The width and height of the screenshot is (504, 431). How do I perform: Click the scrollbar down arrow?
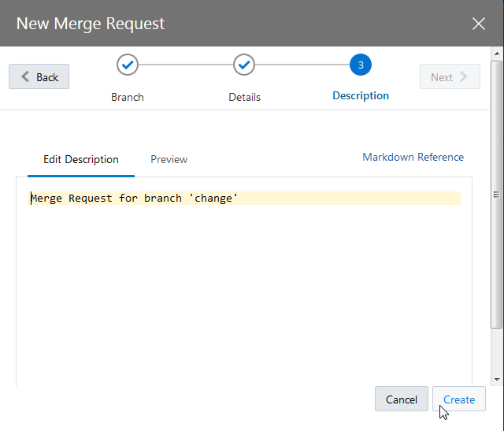pyautogui.click(x=497, y=378)
